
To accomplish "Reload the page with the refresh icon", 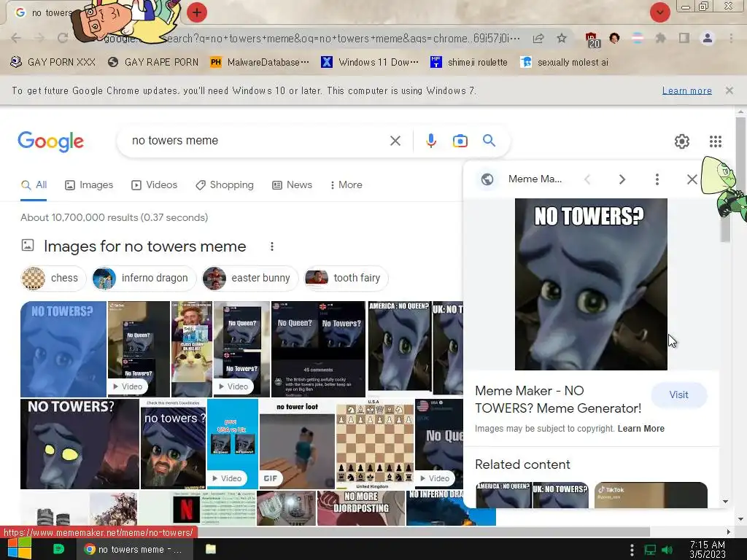I will tap(63, 38).
